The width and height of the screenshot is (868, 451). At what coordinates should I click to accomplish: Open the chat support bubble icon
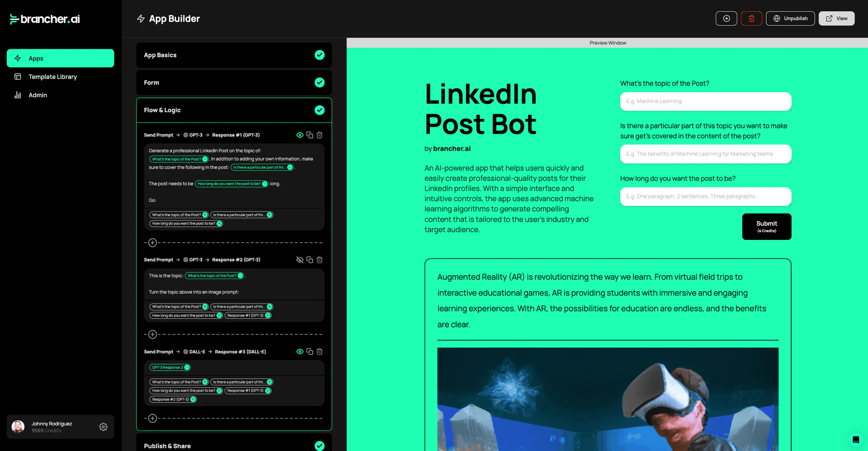coord(855,440)
